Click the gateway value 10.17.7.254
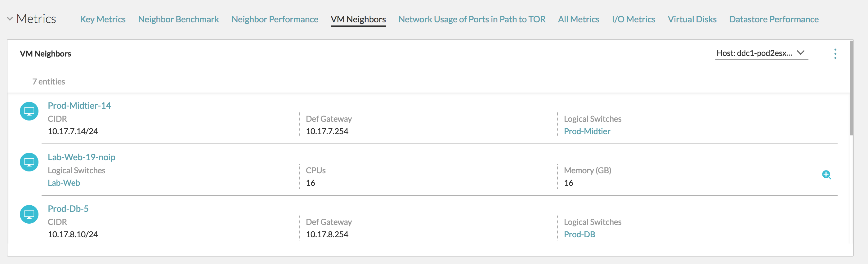This screenshot has height=264, width=868. [x=327, y=131]
